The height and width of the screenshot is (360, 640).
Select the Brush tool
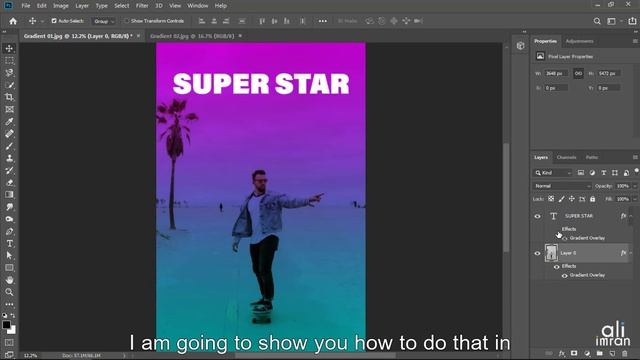click(x=9, y=146)
